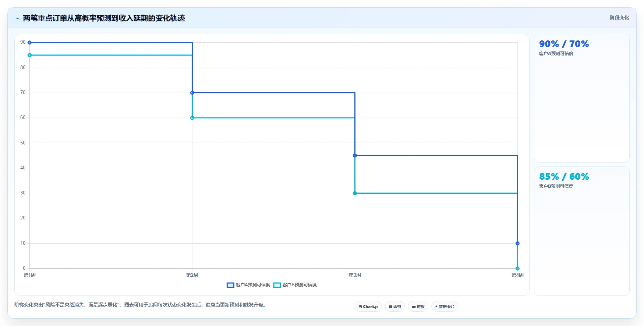Select the 数据卡片 tag
This screenshot has height=326, width=644.
445,307
